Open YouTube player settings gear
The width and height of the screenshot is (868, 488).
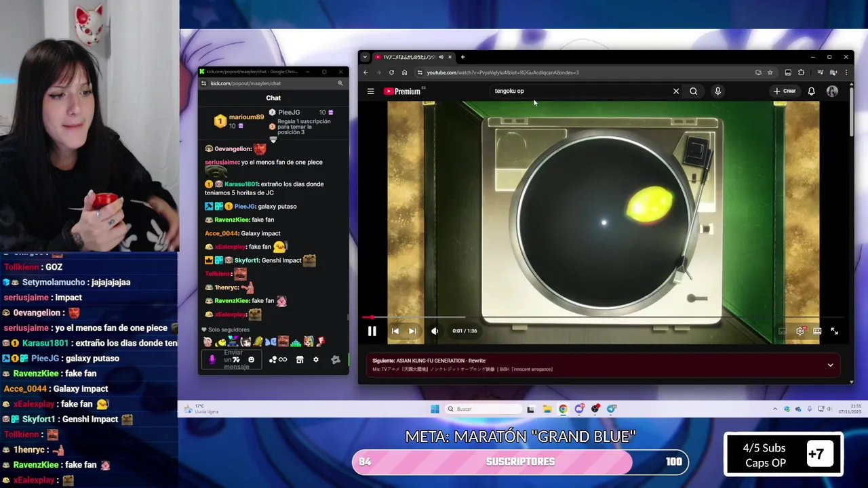[x=800, y=331]
